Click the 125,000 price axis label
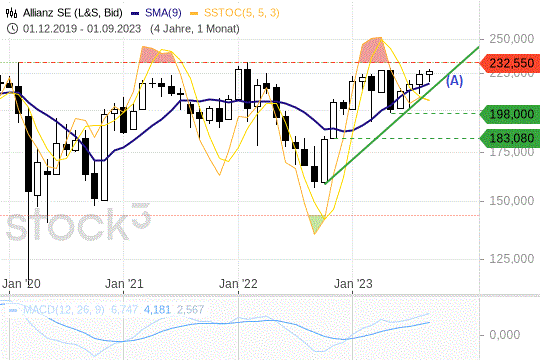This screenshot has width=540, height=360. pos(511,259)
